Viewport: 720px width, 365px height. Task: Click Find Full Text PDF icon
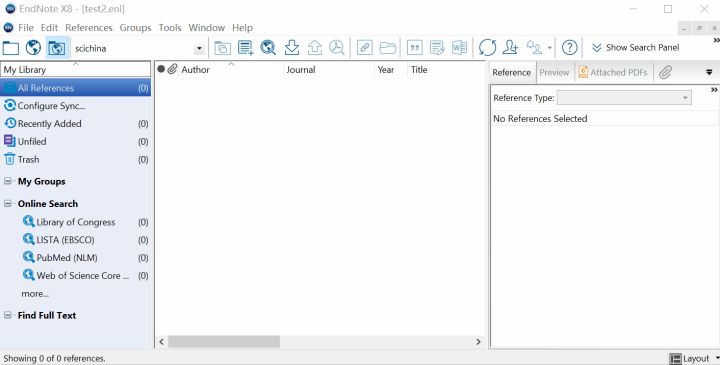337,48
